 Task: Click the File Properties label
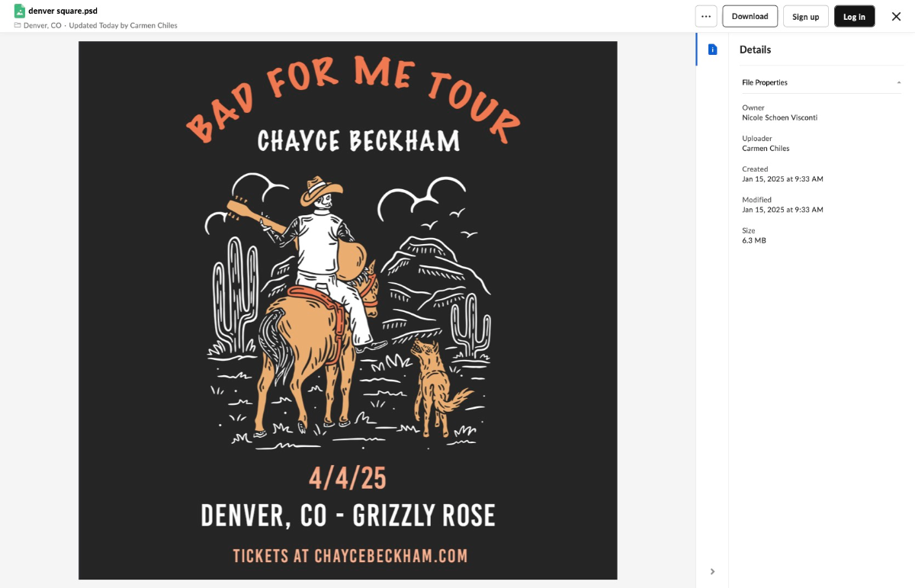pos(765,82)
